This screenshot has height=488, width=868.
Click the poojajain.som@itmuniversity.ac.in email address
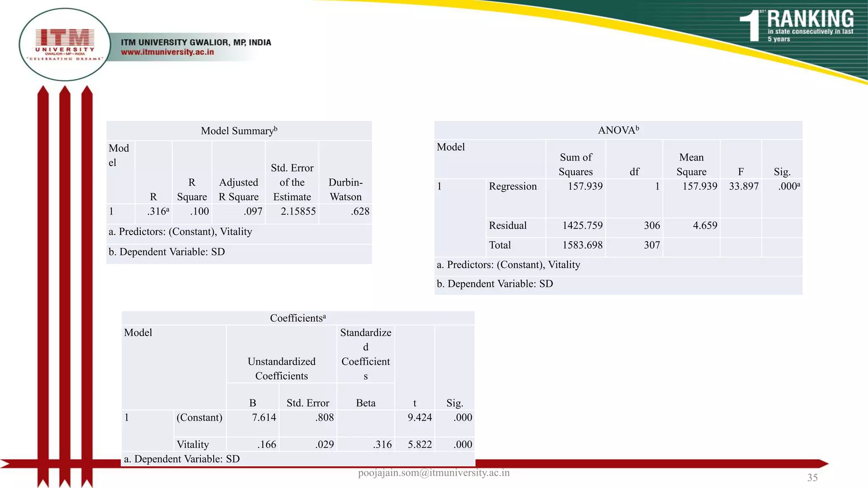[x=434, y=473]
